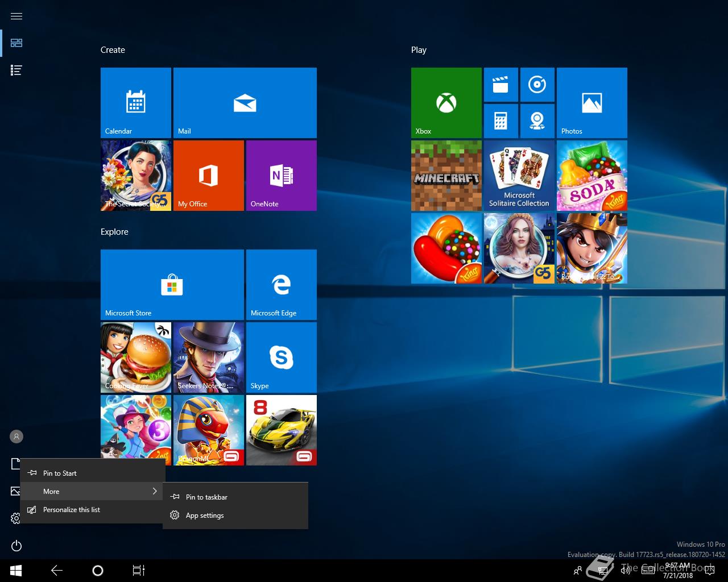
Task: Click the Create group heading
Action: pyautogui.click(x=113, y=50)
